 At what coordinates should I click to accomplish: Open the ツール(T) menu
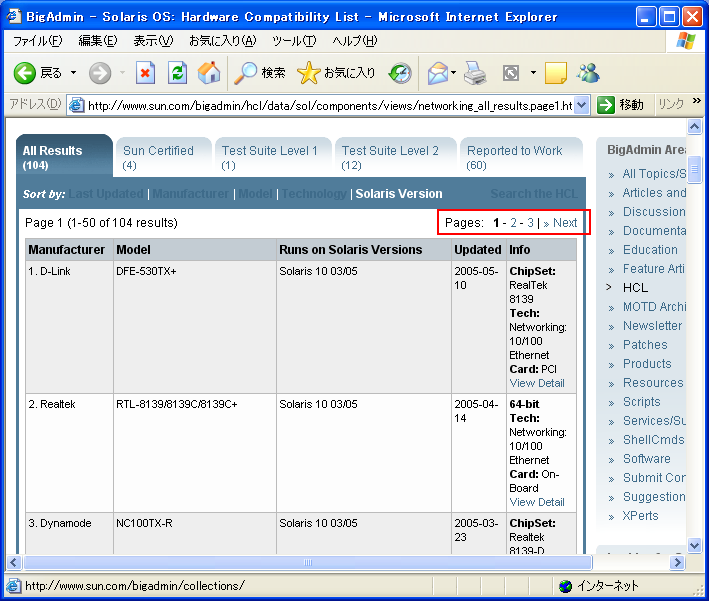pyautogui.click(x=294, y=41)
